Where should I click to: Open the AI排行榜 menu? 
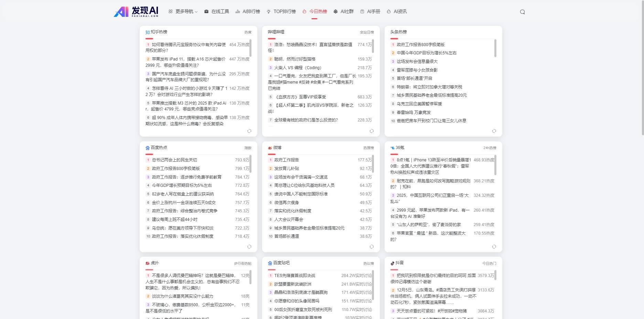(248, 11)
